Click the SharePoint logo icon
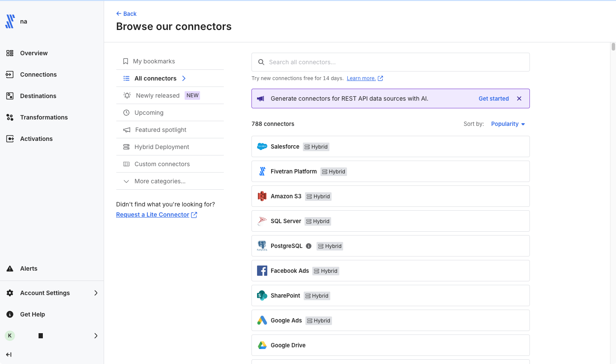This screenshot has width=616, height=364. pyautogui.click(x=262, y=295)
